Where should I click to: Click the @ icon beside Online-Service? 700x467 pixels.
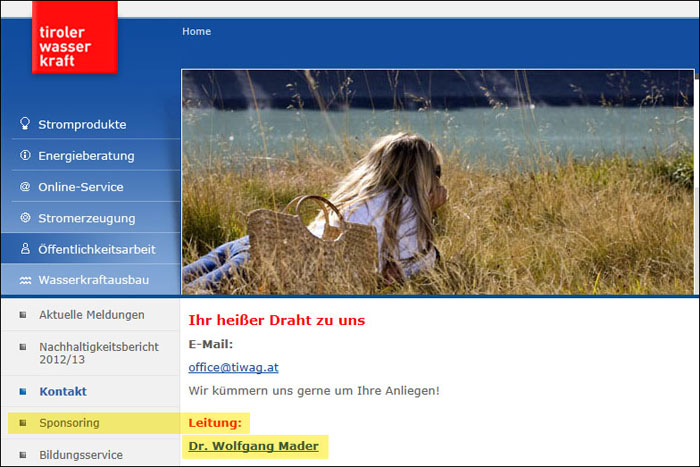[25, 186]
